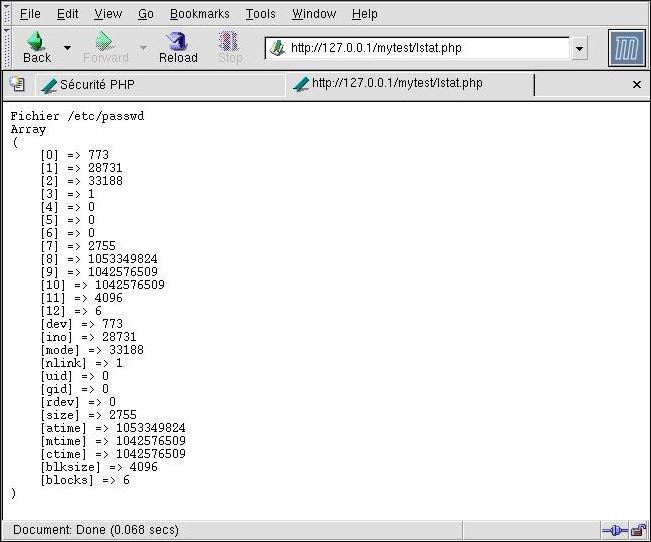
Task: Open the Tools menu
Action: pos(260,14)
